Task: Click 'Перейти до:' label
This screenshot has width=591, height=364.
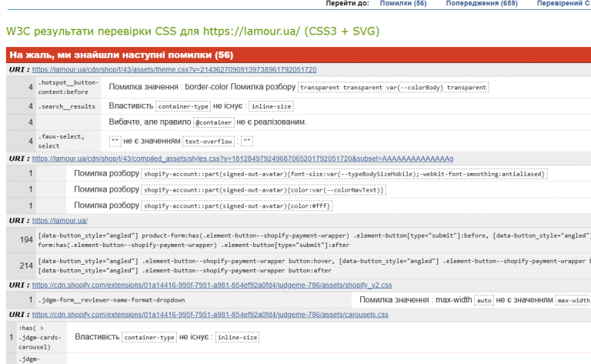Action: [348, 3]
